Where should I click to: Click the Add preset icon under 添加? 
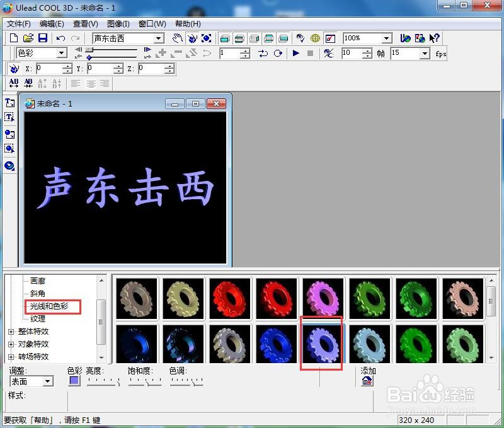pyautogui.click(x=367, y=381)
